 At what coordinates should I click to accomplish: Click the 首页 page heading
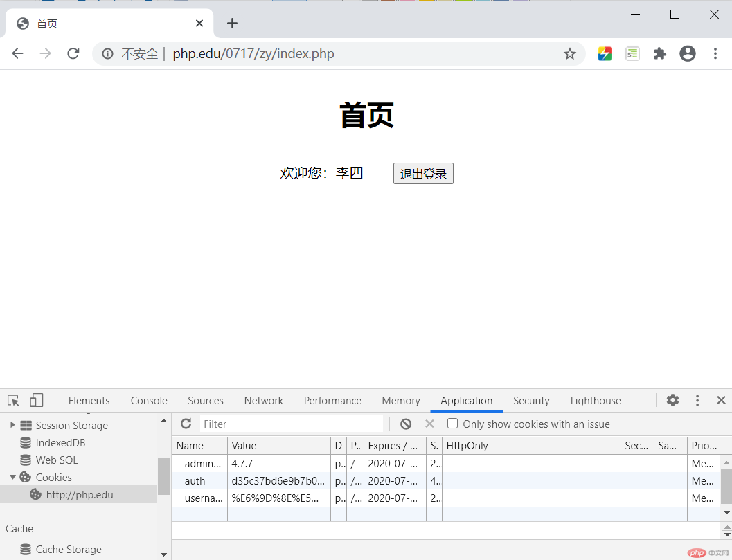tap(366, 115)
